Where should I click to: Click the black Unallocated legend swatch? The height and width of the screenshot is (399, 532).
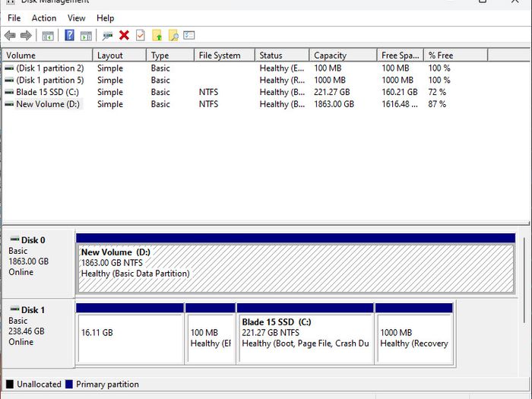10,384
